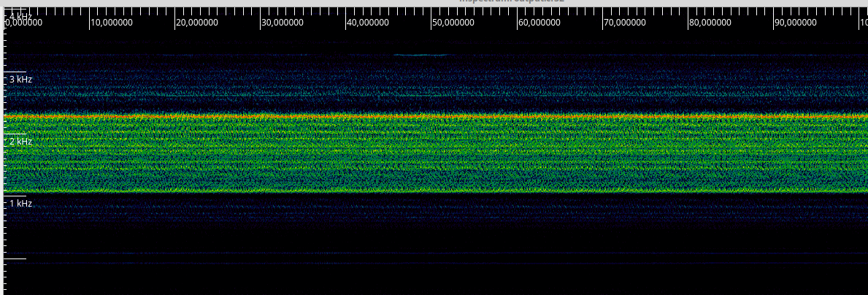Click the 50,000000 time ruler label

pos(453,23)
